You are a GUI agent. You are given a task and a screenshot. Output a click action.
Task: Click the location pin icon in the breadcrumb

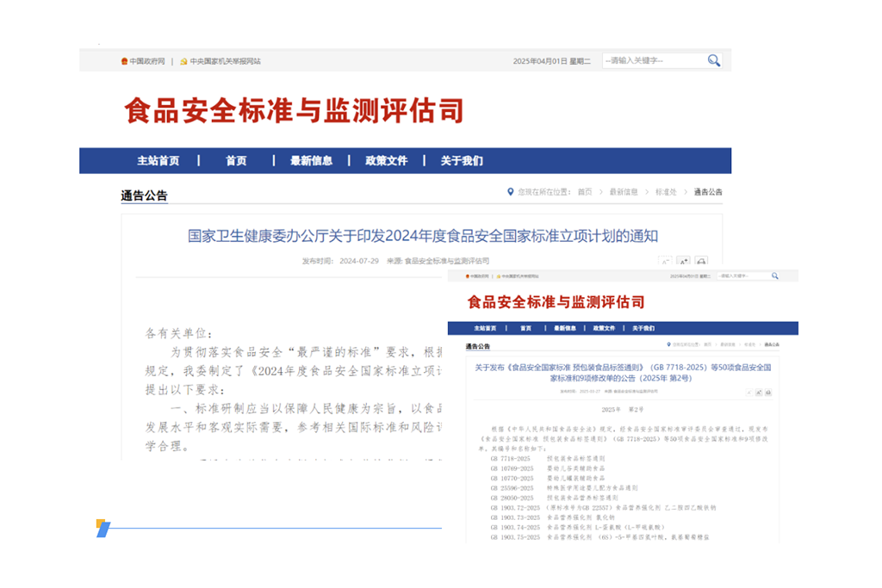(510, 192)
